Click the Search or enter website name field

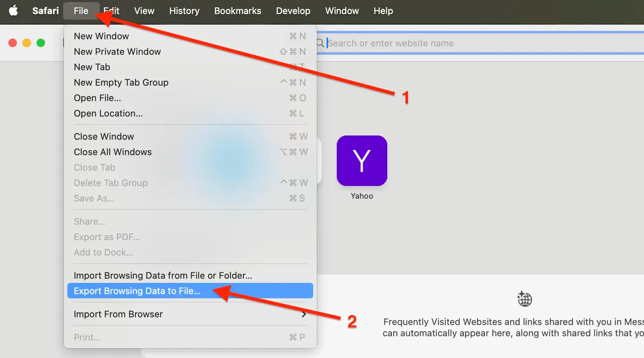tap(480, 43)
